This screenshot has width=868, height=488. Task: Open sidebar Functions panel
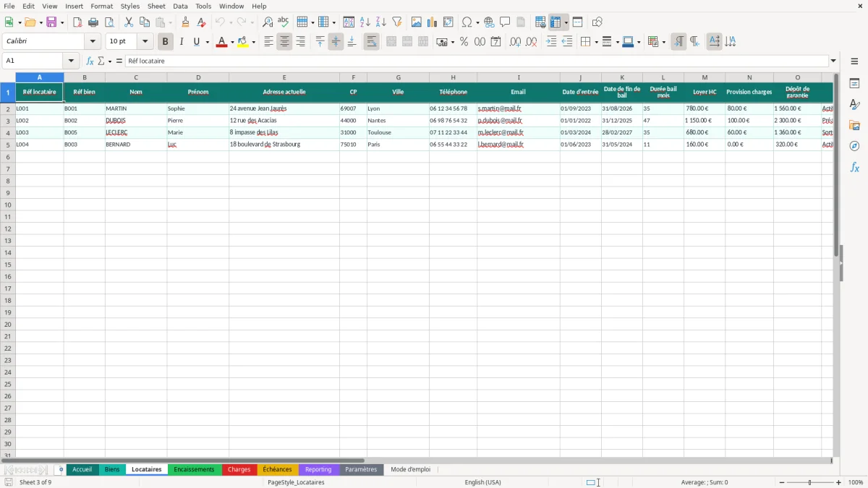854,167
